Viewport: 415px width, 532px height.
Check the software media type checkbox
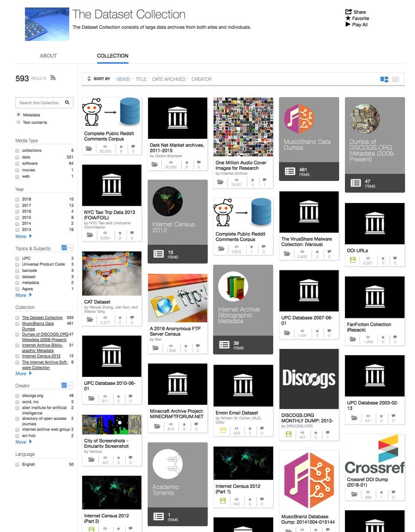(x=17, y=163)
